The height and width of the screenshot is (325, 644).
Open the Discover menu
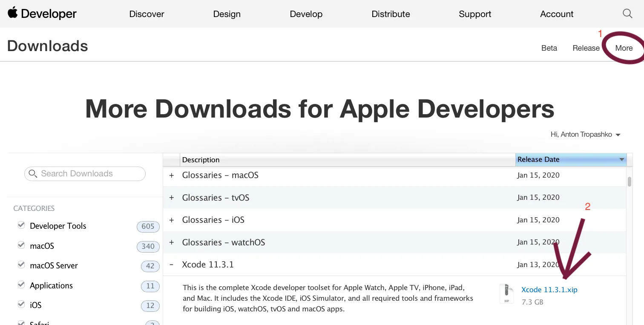pyautogui.click(x=147, y=14)
